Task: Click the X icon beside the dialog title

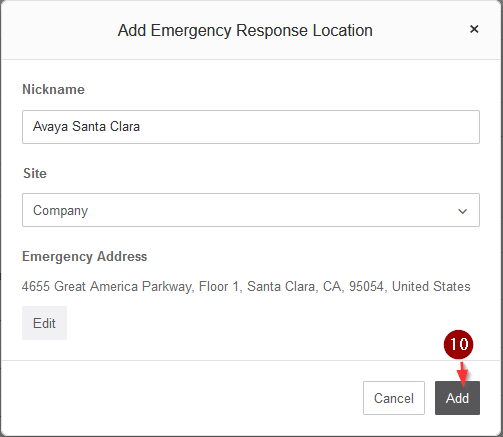Action: (474, 29)
